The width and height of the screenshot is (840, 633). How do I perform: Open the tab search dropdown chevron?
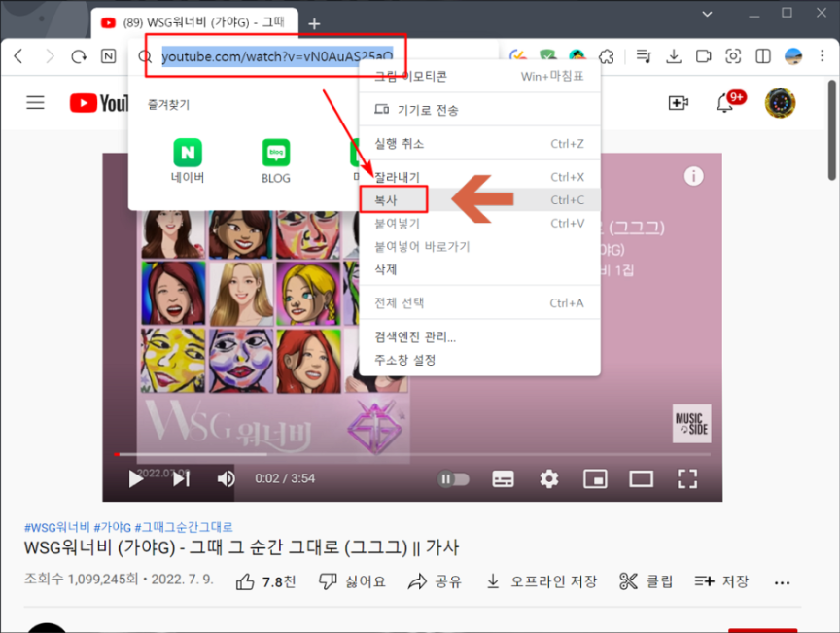coord(707,14)
